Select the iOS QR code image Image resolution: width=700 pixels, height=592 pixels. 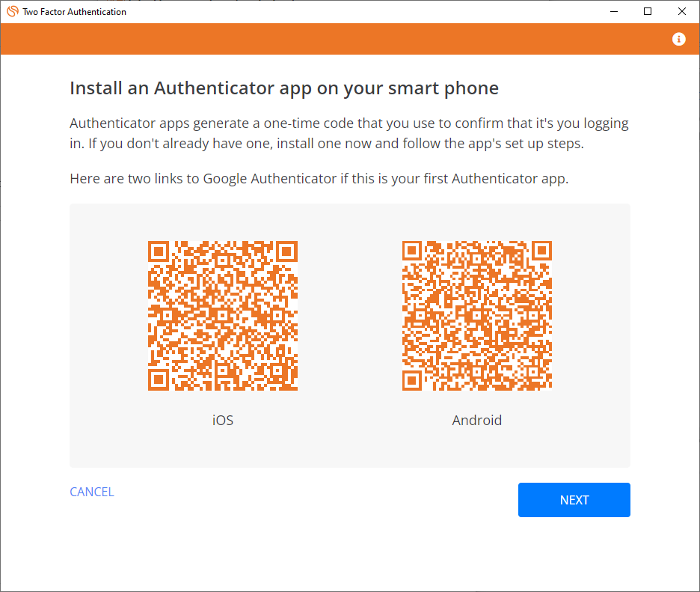point(223,316)
